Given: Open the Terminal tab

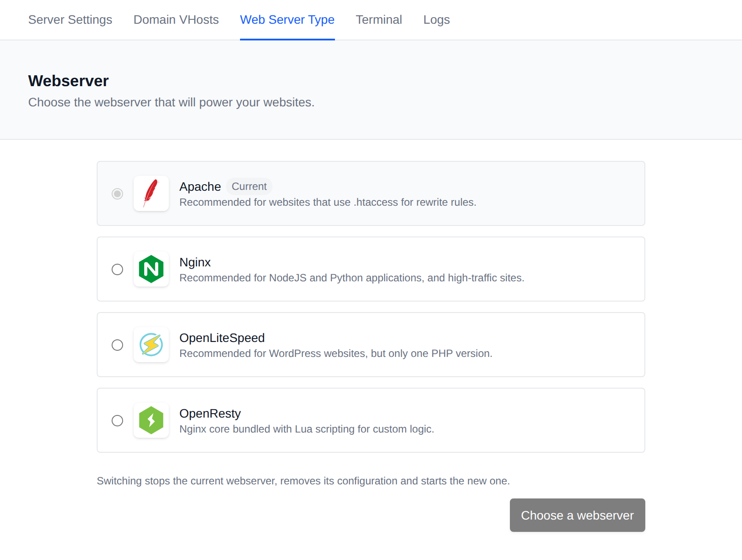Looking at the screenshot, I should (379, 20).
